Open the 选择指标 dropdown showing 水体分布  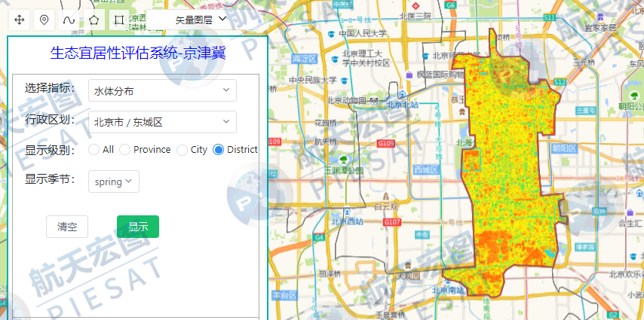162,90
